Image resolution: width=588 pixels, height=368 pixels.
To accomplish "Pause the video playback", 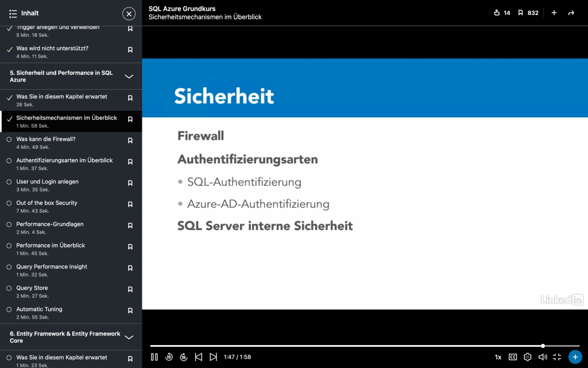I will click(154, 357).
